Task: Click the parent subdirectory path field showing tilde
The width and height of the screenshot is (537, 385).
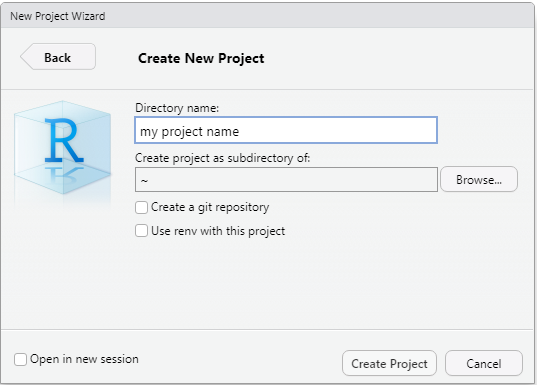Action: 286,179
